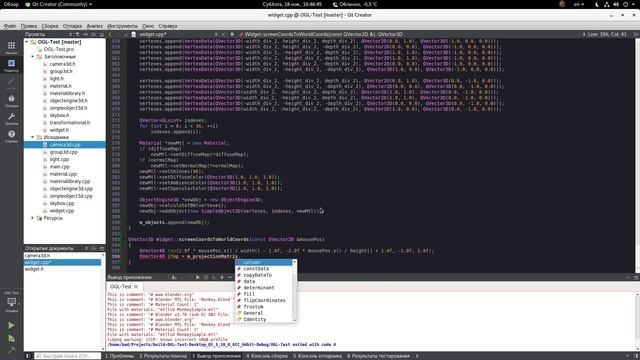This screenshot has height=360, width=640.
Task: Open OGL-Test.pro in project tree
Action: click(x=59, y=49)
